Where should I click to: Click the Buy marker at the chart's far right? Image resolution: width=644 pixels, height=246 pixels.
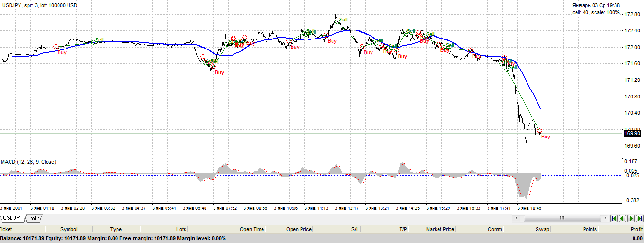(x=546, y=137)
